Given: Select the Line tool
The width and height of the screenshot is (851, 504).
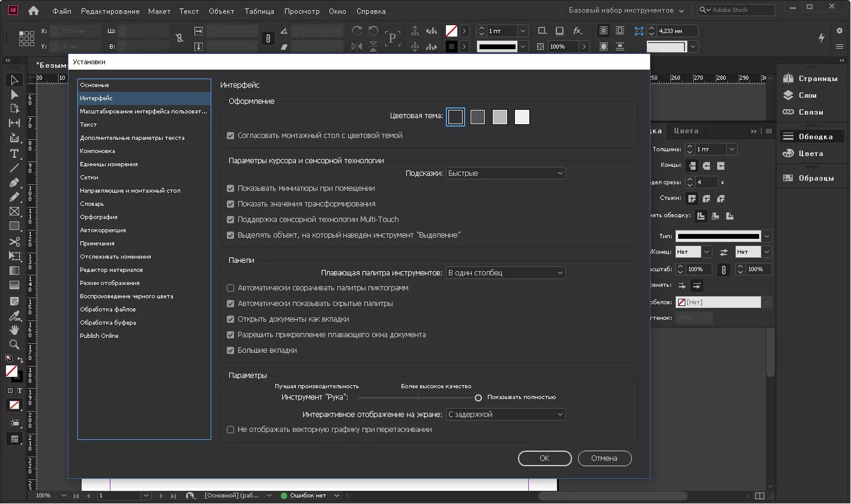Looking at the screenshot, I should click(14, 168).
